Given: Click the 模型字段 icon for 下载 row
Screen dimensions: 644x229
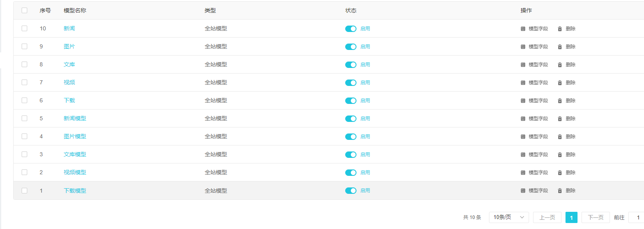Looking at the screenshot, I should 523,101.
